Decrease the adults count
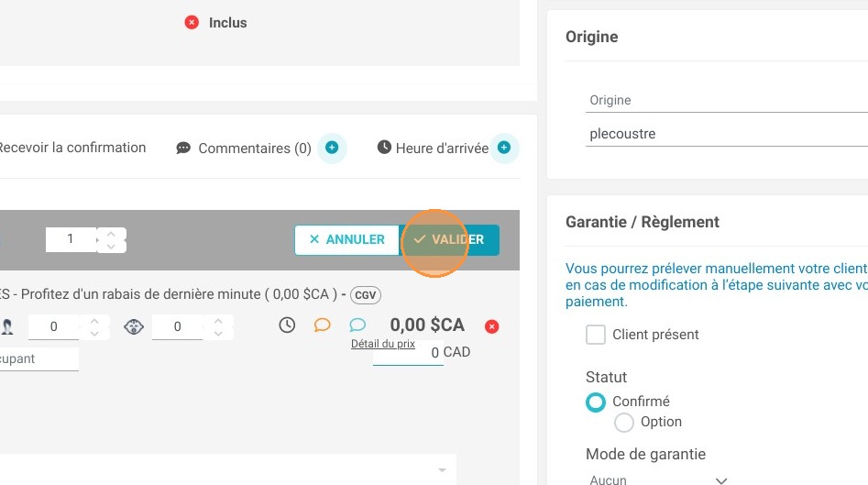868x485 pixels. 94,334
